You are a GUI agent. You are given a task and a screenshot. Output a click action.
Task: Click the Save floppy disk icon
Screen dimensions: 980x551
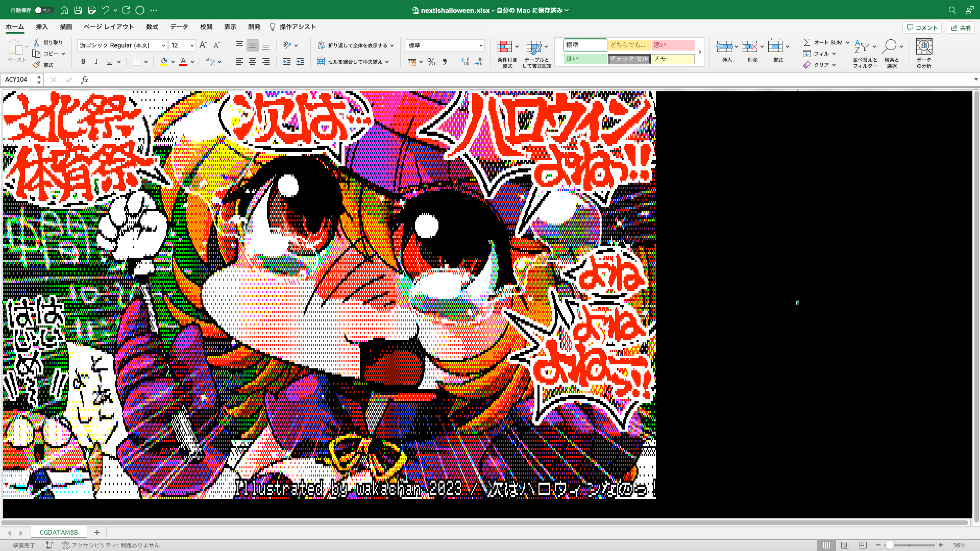(78, 10)
